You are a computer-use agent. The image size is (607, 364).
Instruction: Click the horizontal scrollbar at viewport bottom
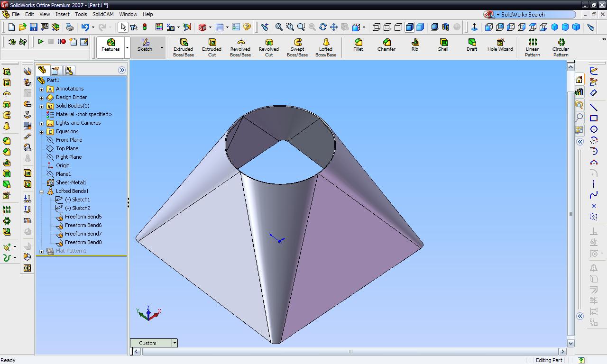point(350,352)
